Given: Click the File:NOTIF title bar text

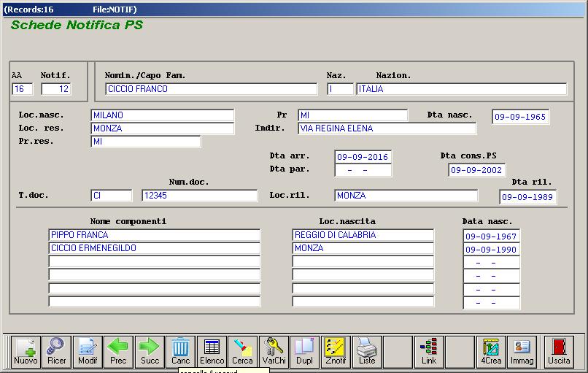Looking at the screenshot, I should (115, 9).
